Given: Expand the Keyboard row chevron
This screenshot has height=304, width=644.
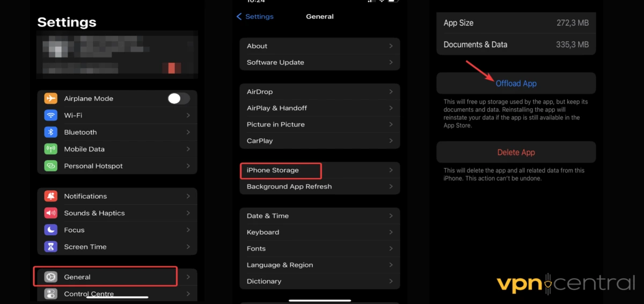Looking at the screenshot, I should click(x=391, y=232).
